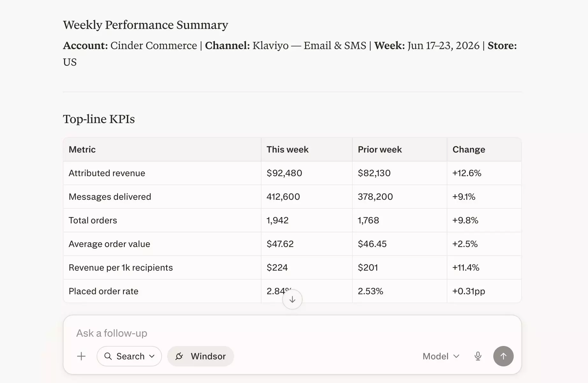Screen dimensions: 588x383
Task: Click the microphone voice input icon
Action: [x=478, y=356]
